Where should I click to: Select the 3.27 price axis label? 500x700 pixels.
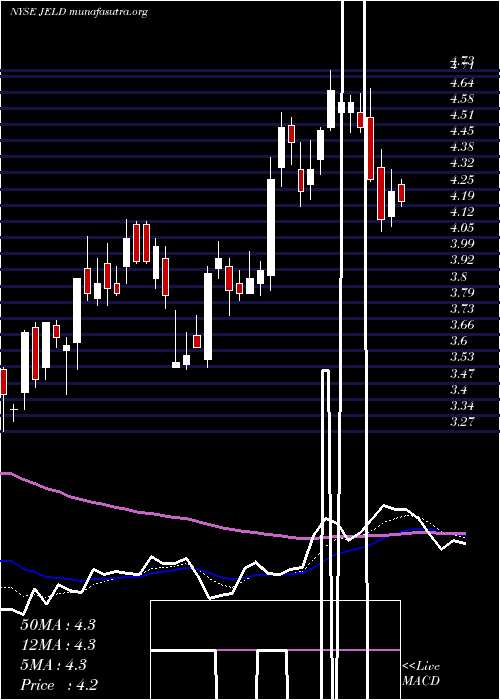click(x=462, y=422)
